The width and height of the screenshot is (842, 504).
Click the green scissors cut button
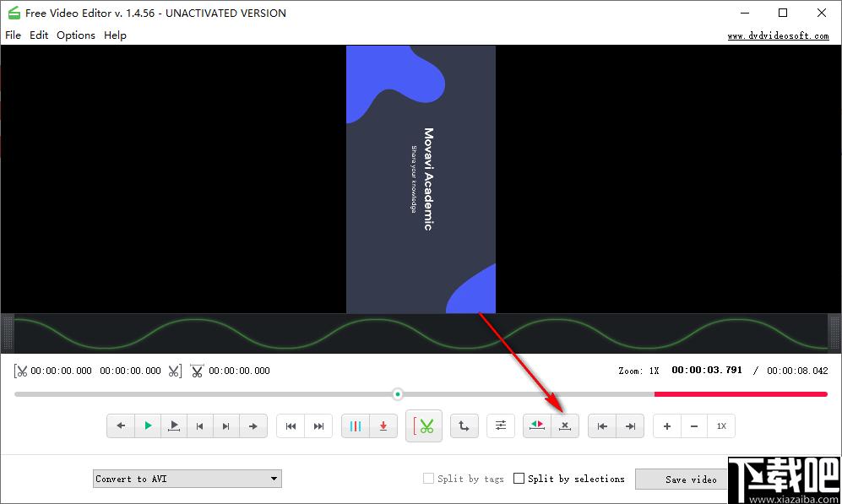424,426
